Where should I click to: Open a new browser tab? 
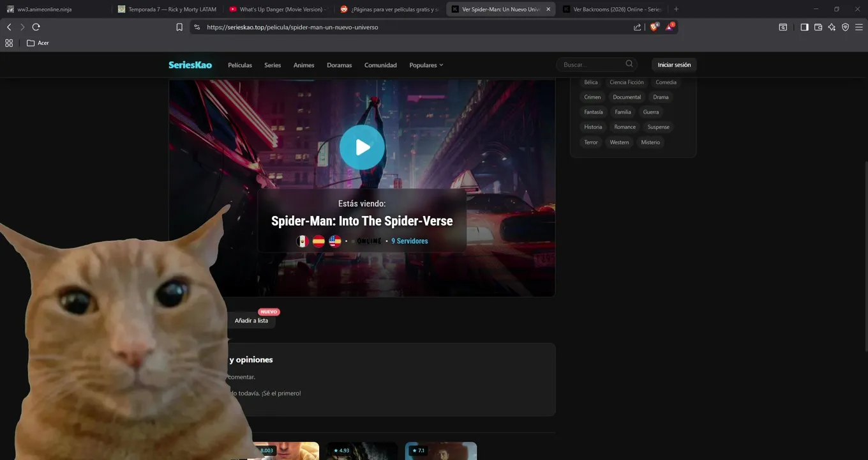[677, 9]
